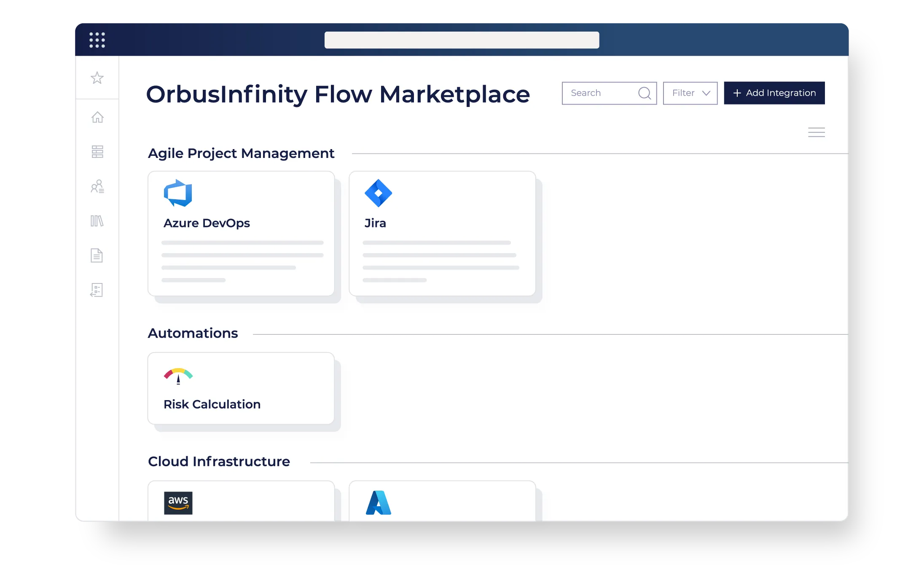
Task: Open the table list icon in sidebar
Action: pyautogui.click(x=97, y=152)
